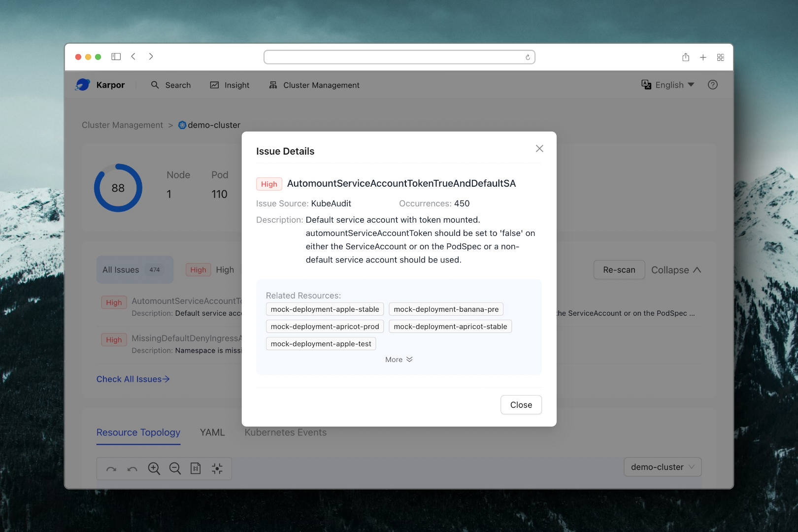The height and width of the screenshot is (532, 798).
Task: Expand More related resources
Action: pos(399,360)
